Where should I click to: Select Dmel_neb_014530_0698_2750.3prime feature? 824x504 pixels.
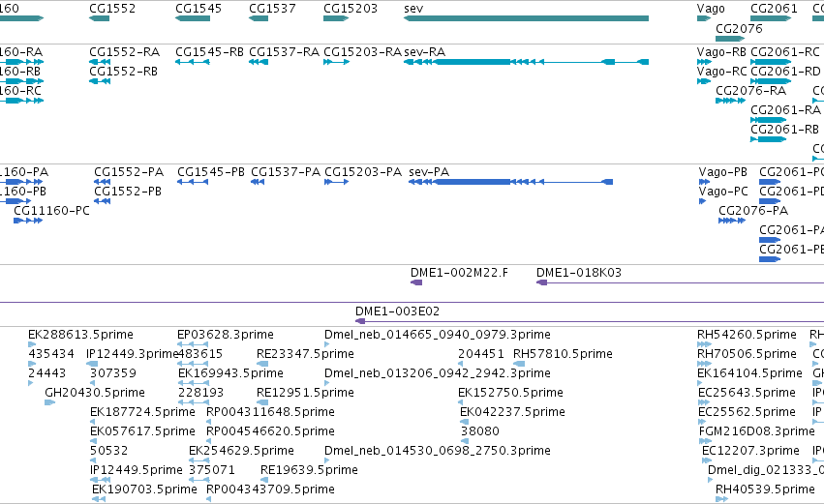pyautogui.click(x=327, y=460)
